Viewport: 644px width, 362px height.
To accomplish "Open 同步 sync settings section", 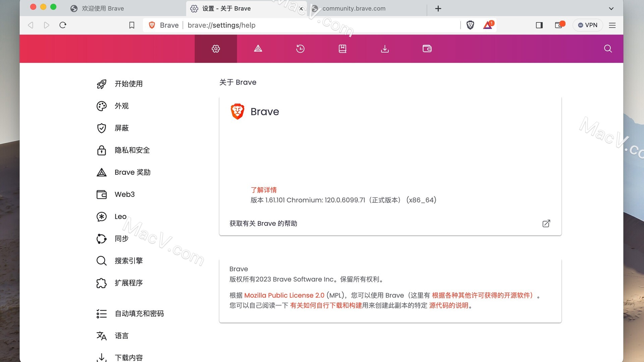I will click(113, 239).
